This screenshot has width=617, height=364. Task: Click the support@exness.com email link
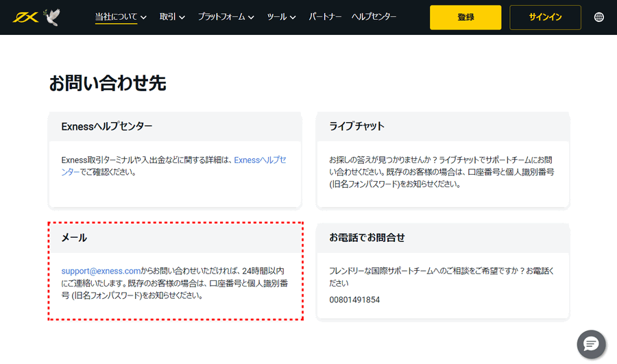tap(101, 271)
